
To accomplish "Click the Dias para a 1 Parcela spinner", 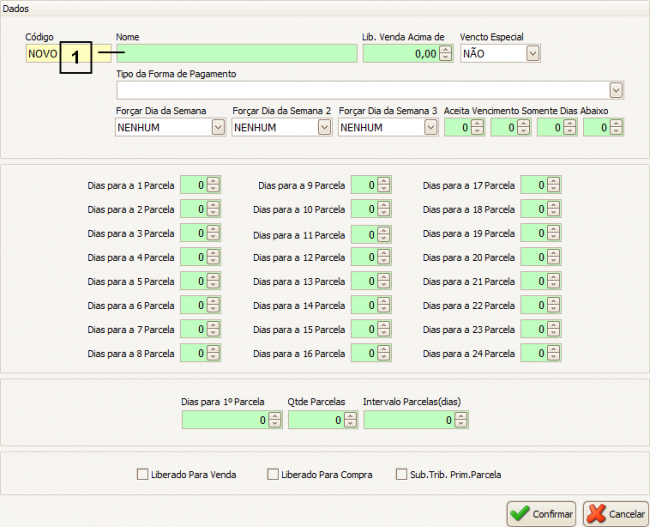I will coord(214,185).
